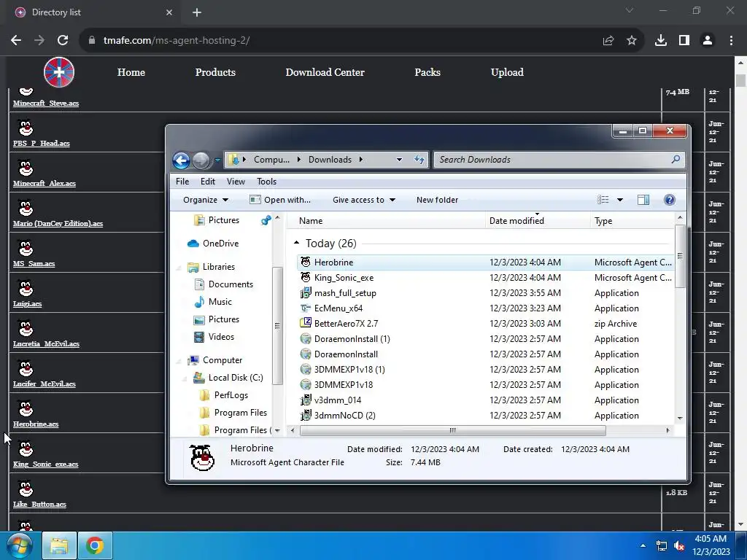Open the Minecraft_Steve.acs link

(x=46, y=104)
